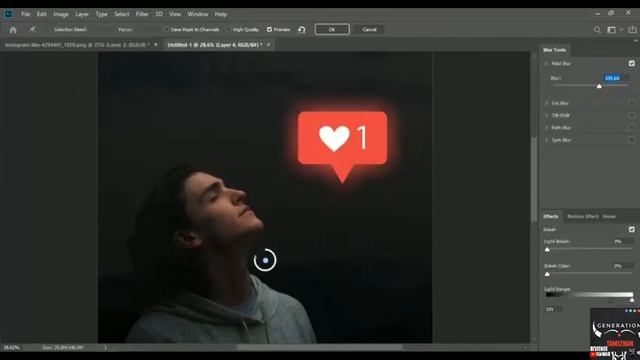Image resolution: width=640 pixels, height=360 pixels.
Task: Enable the Path Blur checkbox
Action: (x=631, y=127)
